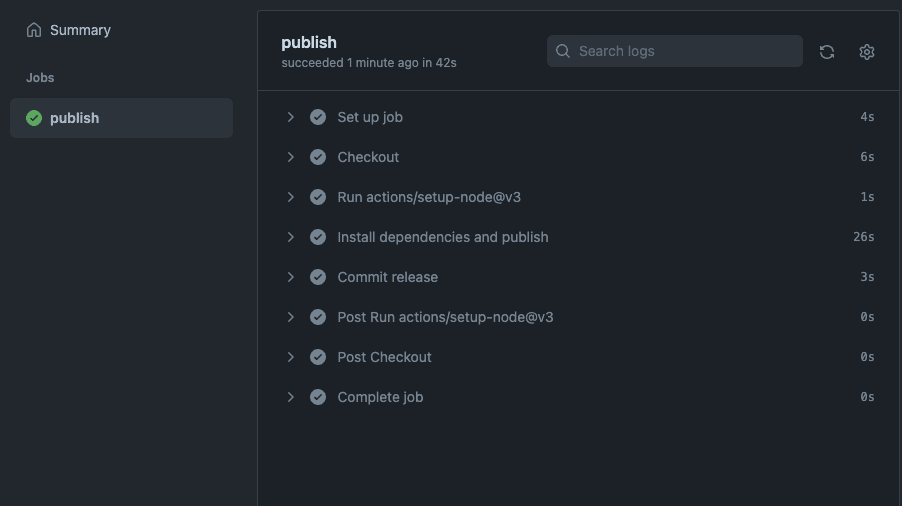Click the checkmark icon for Commit release
This screenshot has height=506, width=902.
(318, 277)
